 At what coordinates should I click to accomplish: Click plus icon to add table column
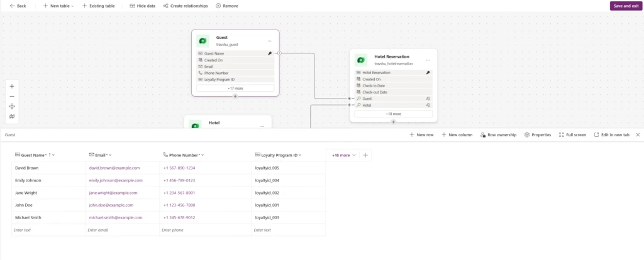(366, 154)
